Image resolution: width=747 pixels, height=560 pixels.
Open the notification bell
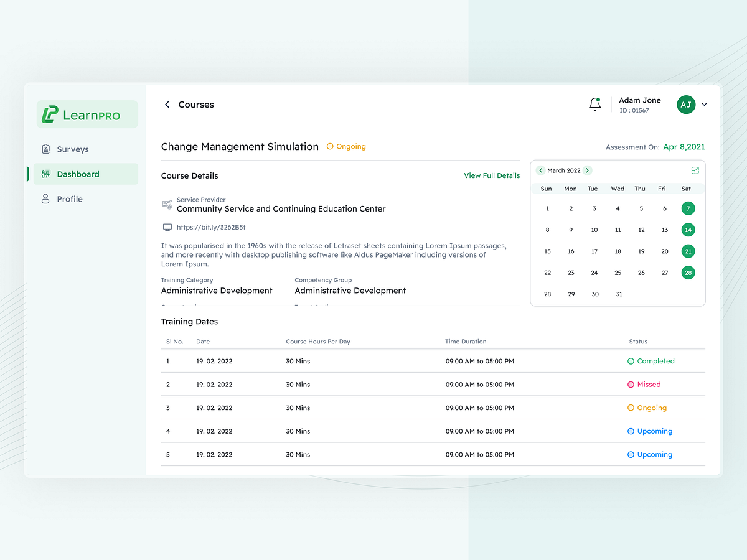(x=594, y=105)
